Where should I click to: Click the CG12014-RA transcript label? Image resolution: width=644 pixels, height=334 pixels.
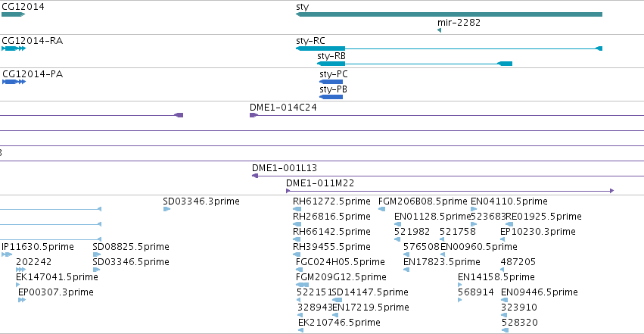tap(32, 41)
